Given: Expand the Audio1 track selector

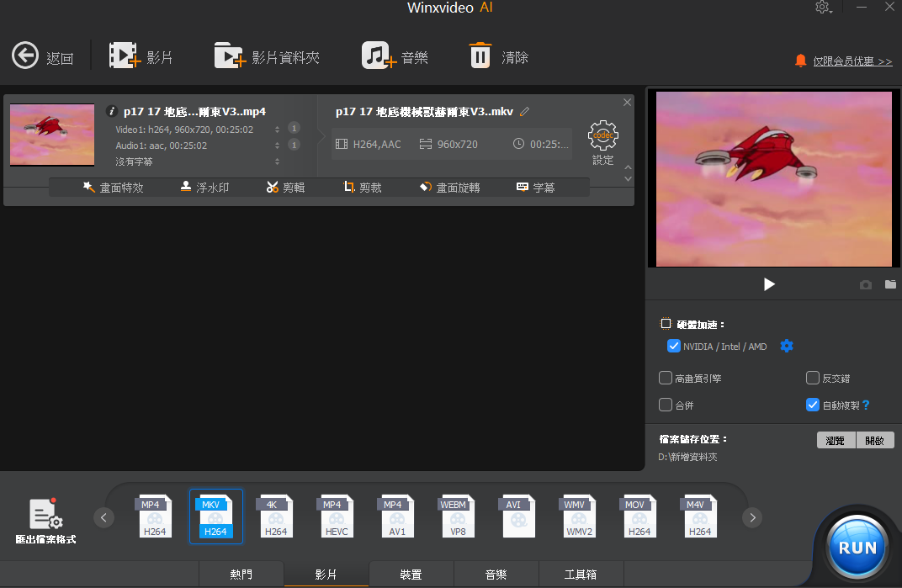Looking at the screenshot, I should 277,146.
